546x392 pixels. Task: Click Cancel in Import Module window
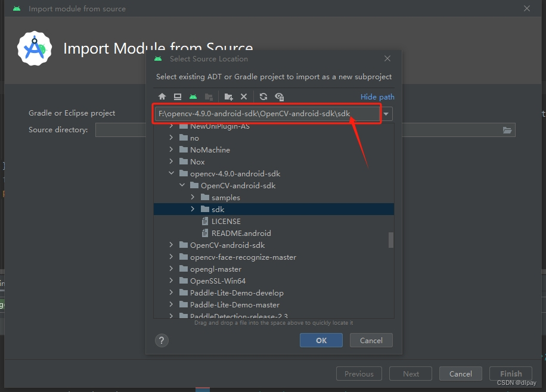tap(460, 374)
